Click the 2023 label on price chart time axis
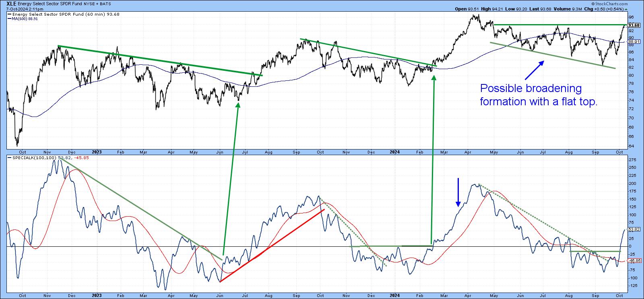The image size is (644, 299). point(97,152)
